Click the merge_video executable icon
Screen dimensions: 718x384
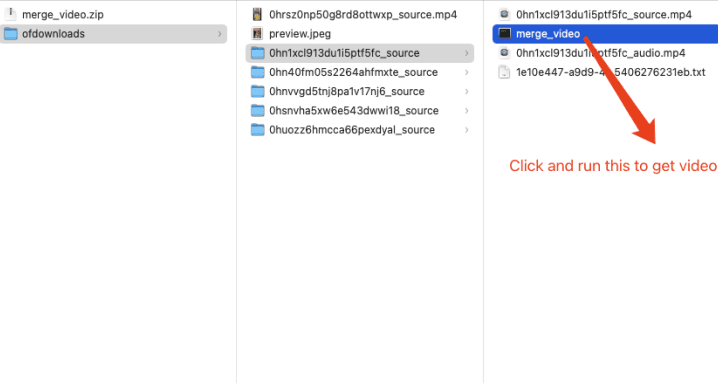pos(504,33)
